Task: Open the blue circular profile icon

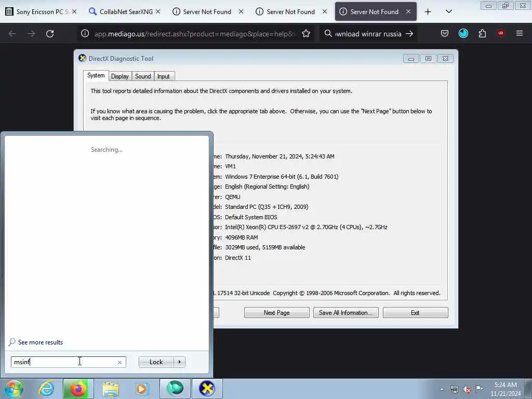Action: click(463, 33)
